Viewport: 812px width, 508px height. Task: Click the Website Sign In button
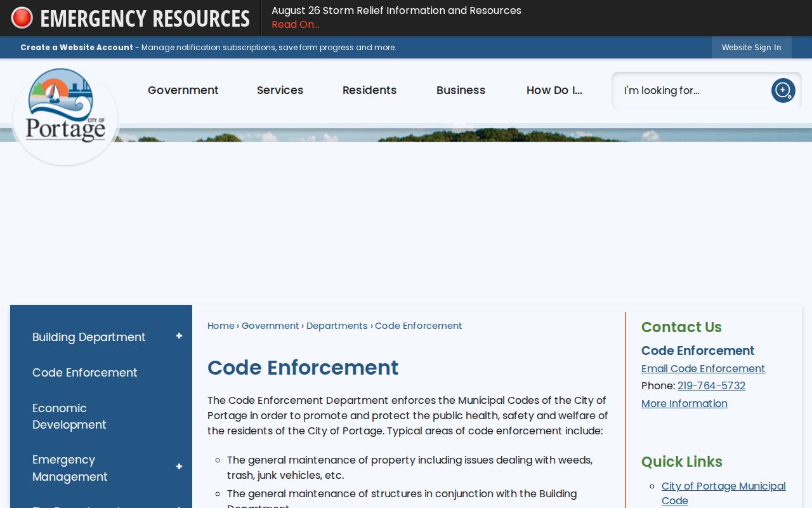coord(751,48)
